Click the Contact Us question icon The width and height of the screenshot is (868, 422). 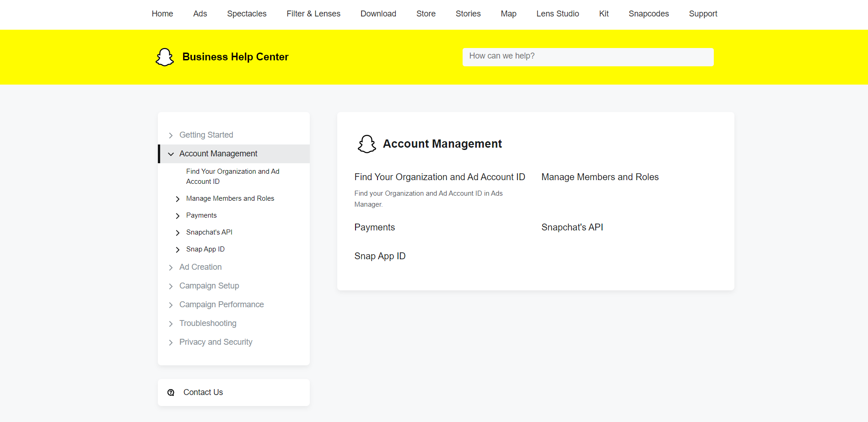[x=171, y=393]
